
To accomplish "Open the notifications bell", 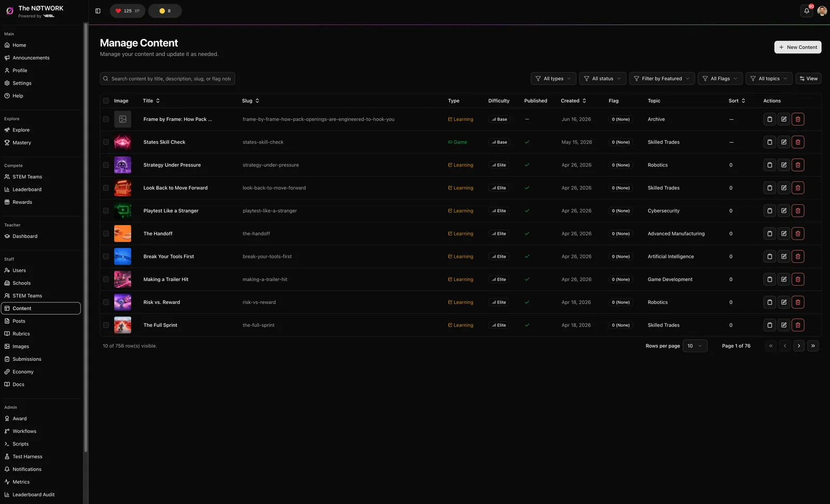I will 807,11.
